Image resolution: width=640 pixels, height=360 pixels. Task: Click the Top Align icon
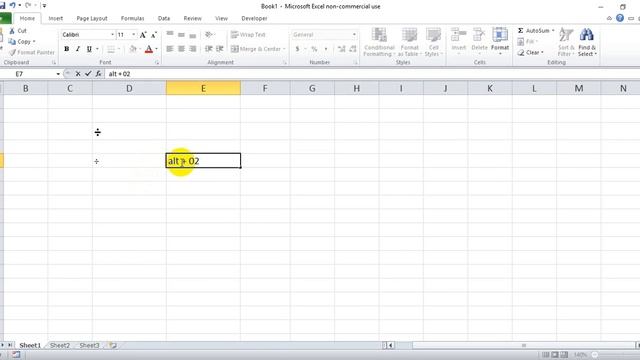(x=170, y=35)
